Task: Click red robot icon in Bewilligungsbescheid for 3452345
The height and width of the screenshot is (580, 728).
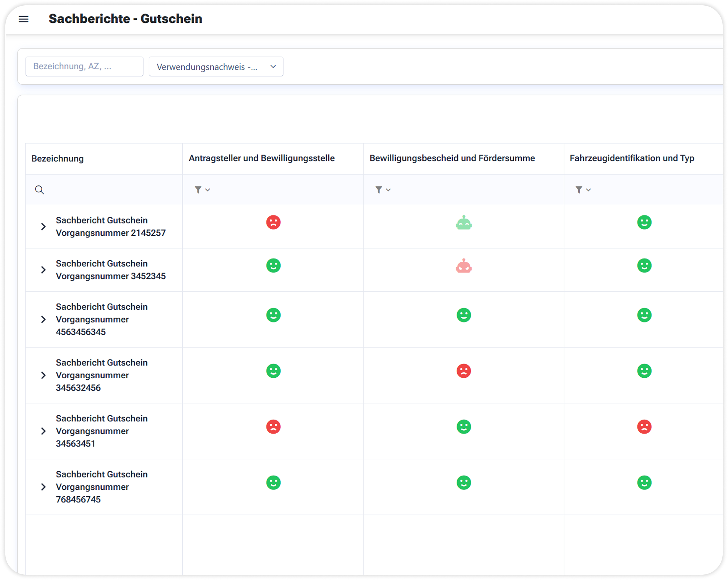Action: (464, 266)
